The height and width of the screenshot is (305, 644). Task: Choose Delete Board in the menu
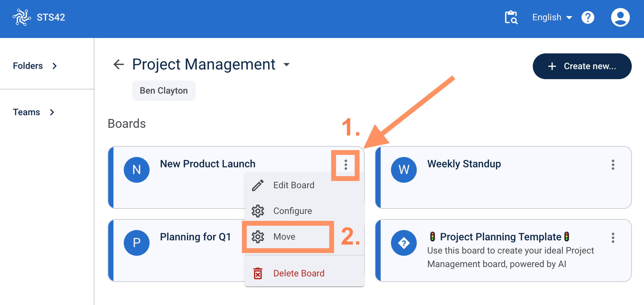click(298, 273)
